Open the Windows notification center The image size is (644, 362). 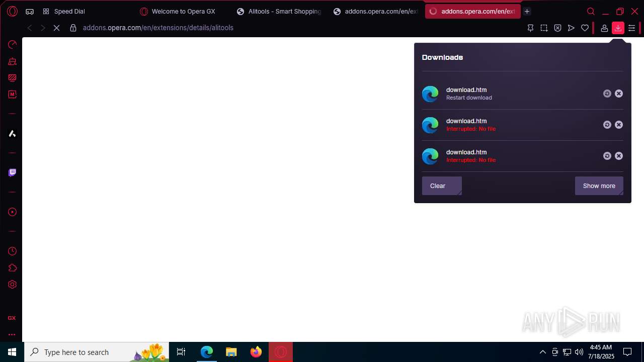point(627,352)
